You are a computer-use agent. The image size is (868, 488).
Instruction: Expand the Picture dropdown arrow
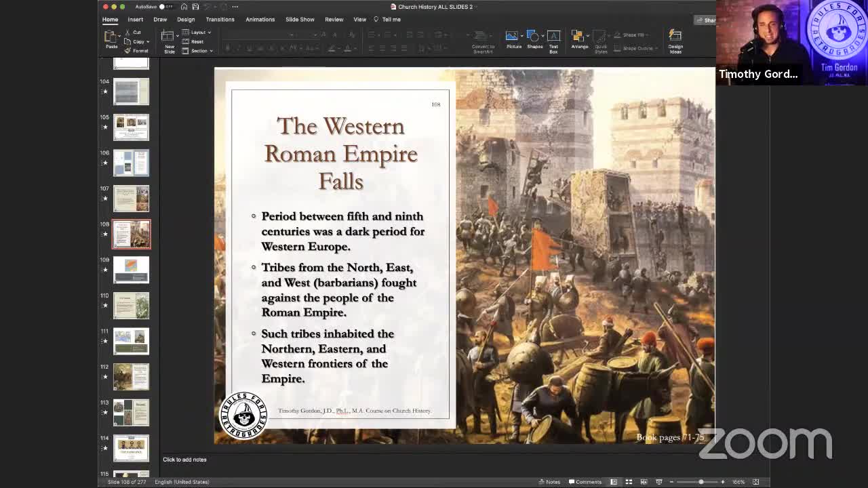pos(522,36)
